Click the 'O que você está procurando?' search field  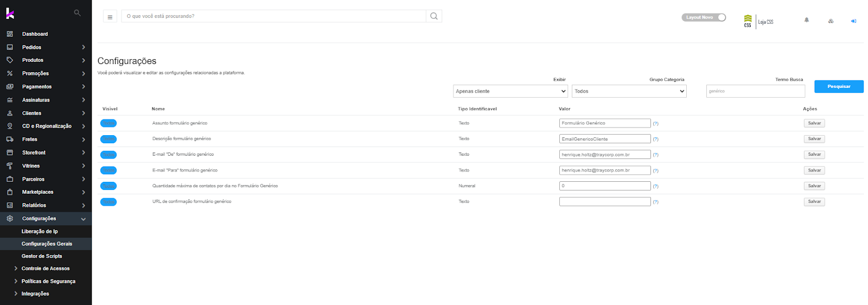coord(274,16)
